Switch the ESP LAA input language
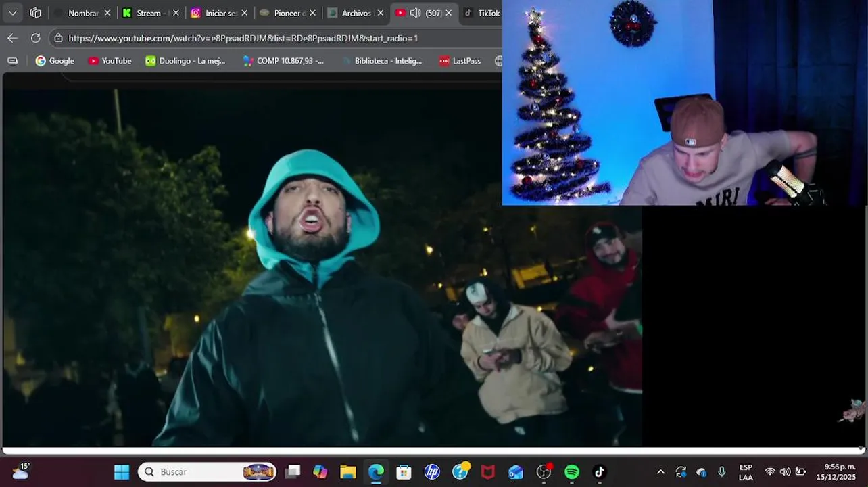Viewport: 868px width, 487px height. tap(746, 471)
